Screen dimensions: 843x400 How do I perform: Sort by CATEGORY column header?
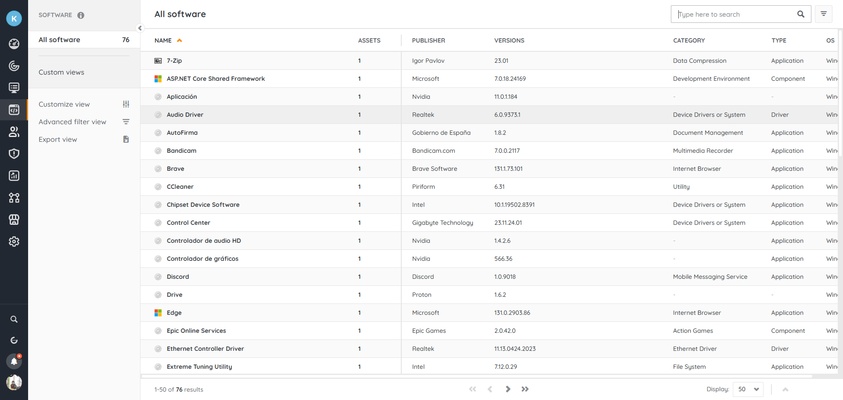point(689,40)
